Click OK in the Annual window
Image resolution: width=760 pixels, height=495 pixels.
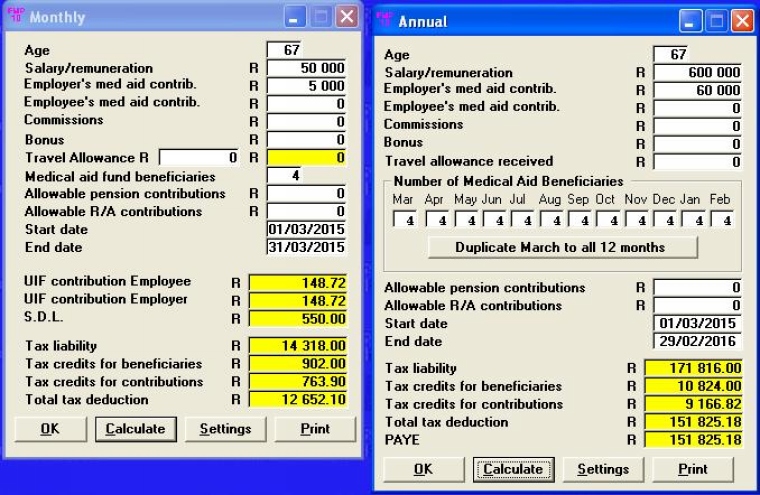423,469
